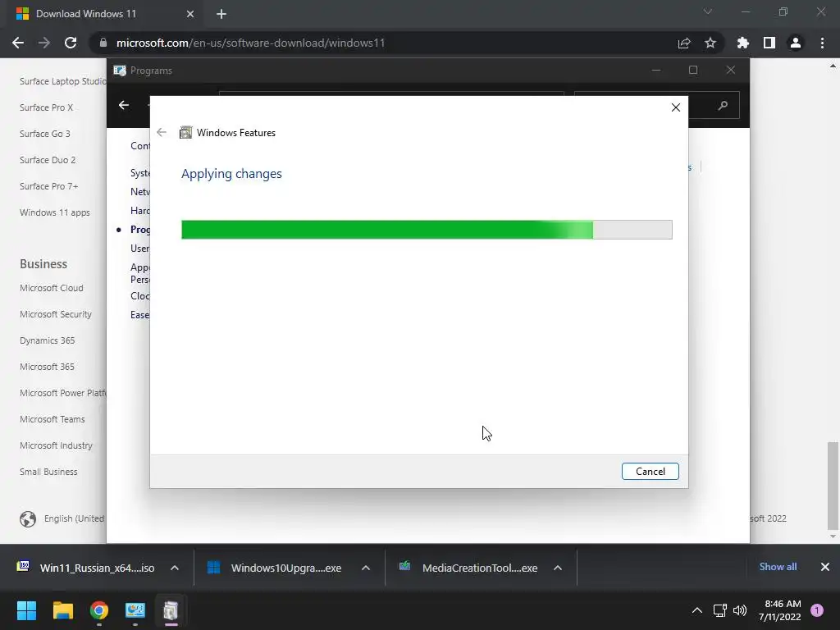Share this page from address bar

coord(684,43)
